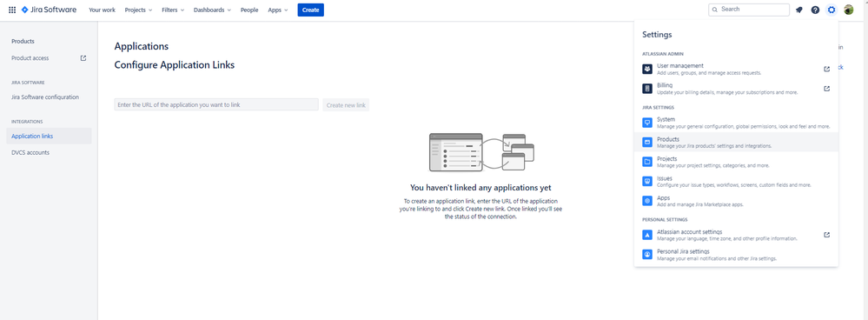868x320 pixels.
Task: Click the application URL input field
Action: click(x=216, y=104)
